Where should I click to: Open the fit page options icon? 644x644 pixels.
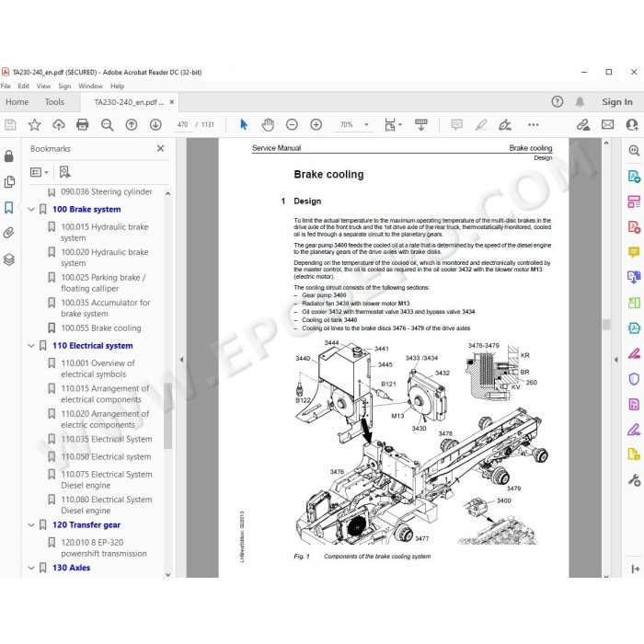tap(390, 124)
